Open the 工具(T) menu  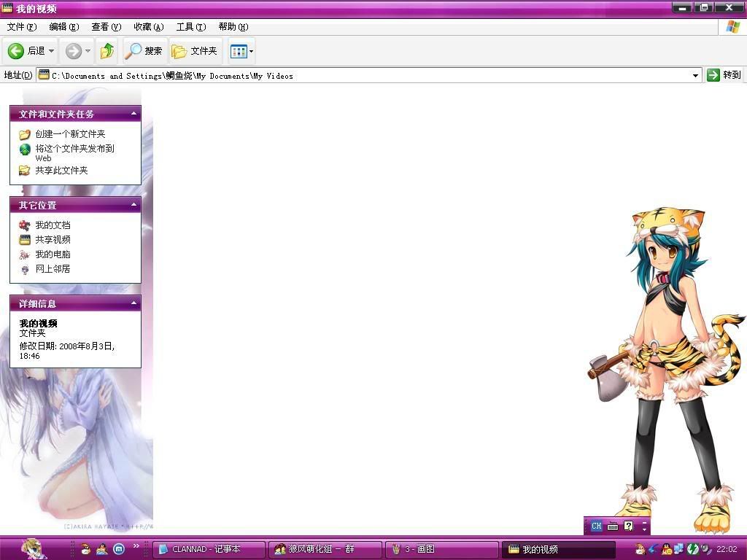pos(191,27)
